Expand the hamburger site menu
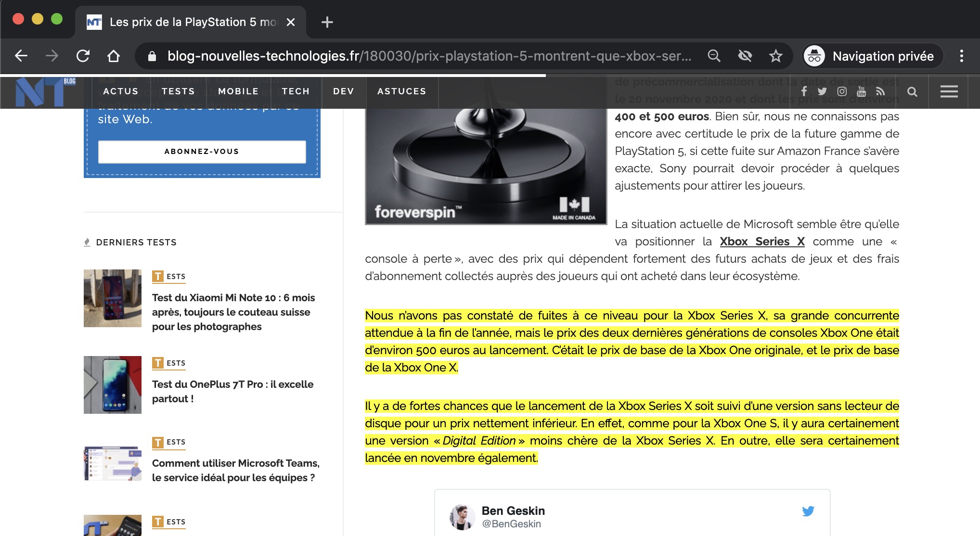 (x=949, y=91)
